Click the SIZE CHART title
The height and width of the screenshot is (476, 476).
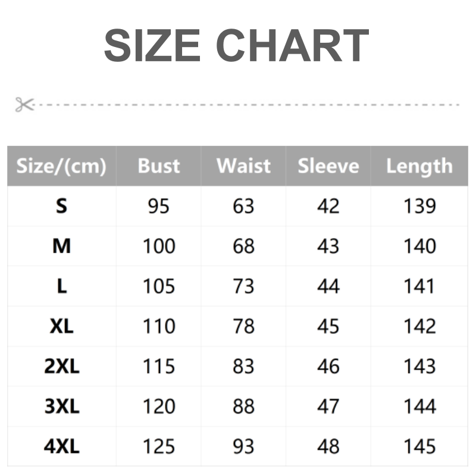(x=237, y=45)
